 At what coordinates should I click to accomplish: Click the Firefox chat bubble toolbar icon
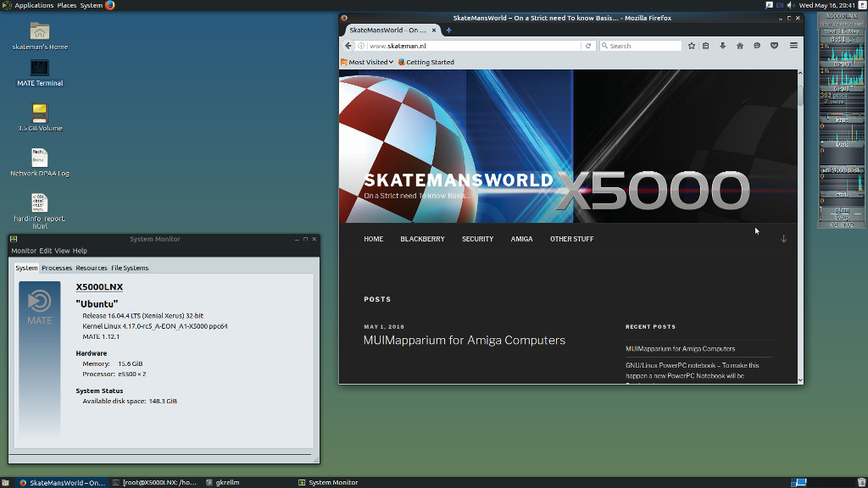click(757, 46)
